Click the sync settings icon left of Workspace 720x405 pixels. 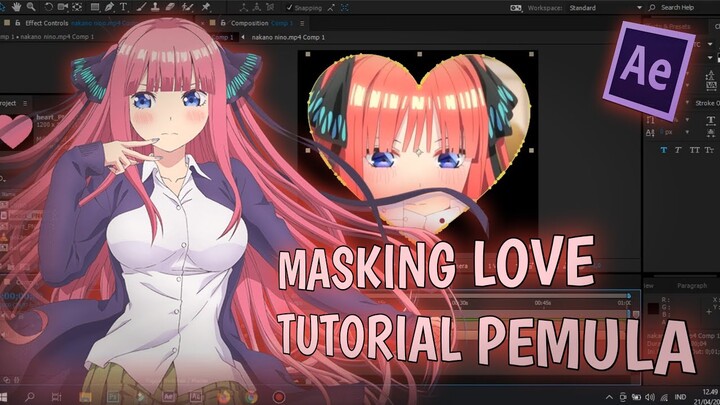(x=516, y=8)
